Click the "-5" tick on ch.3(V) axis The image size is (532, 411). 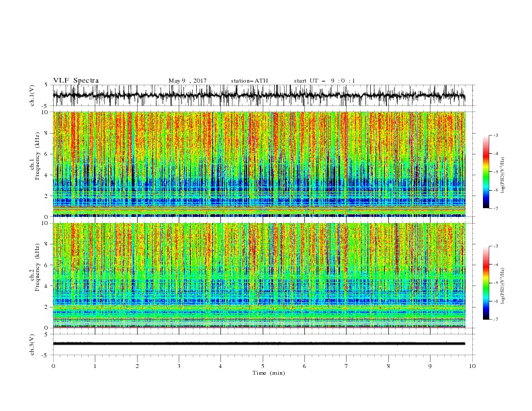46,355
